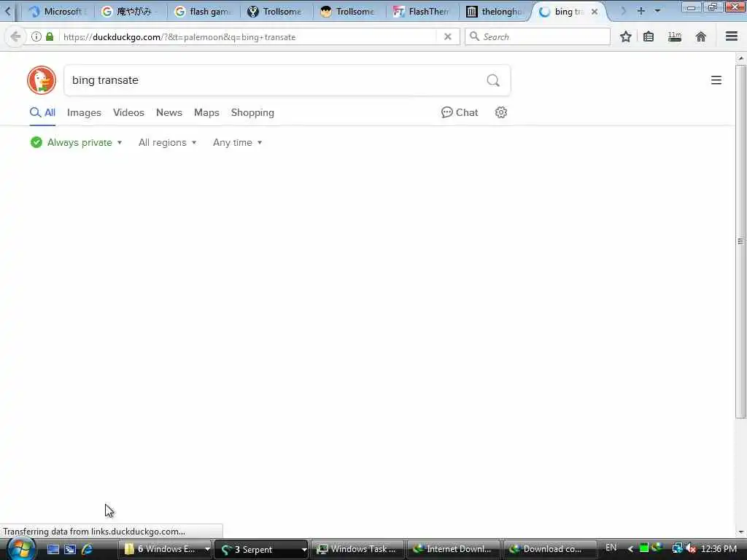Switch to Maps results tab

tap(206, 112)
